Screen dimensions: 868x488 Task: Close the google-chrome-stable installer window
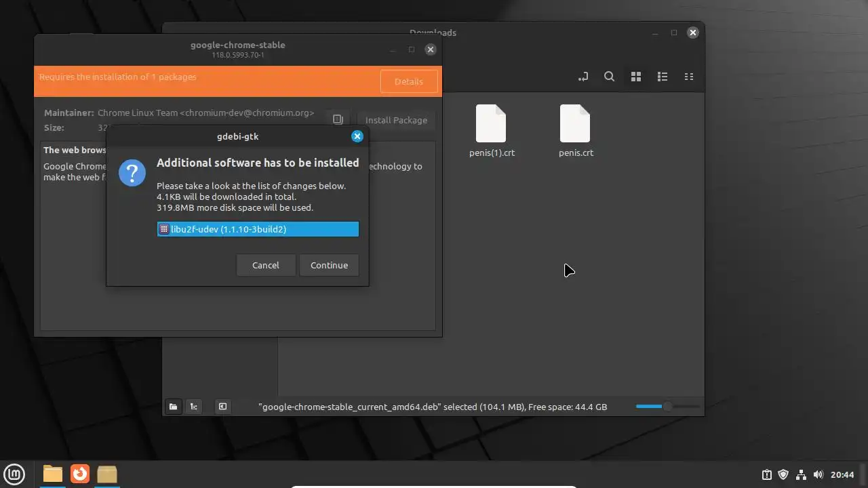tap(430, 49)
